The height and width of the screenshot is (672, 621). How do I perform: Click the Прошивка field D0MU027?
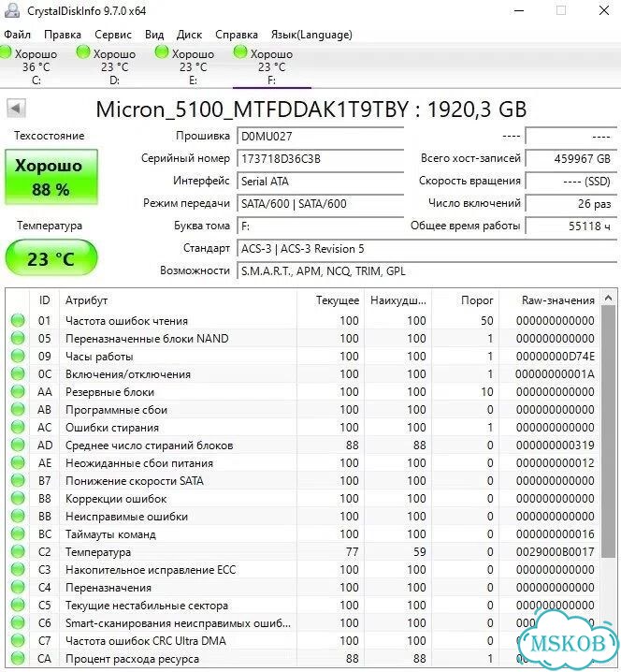(x=321, y=137)
